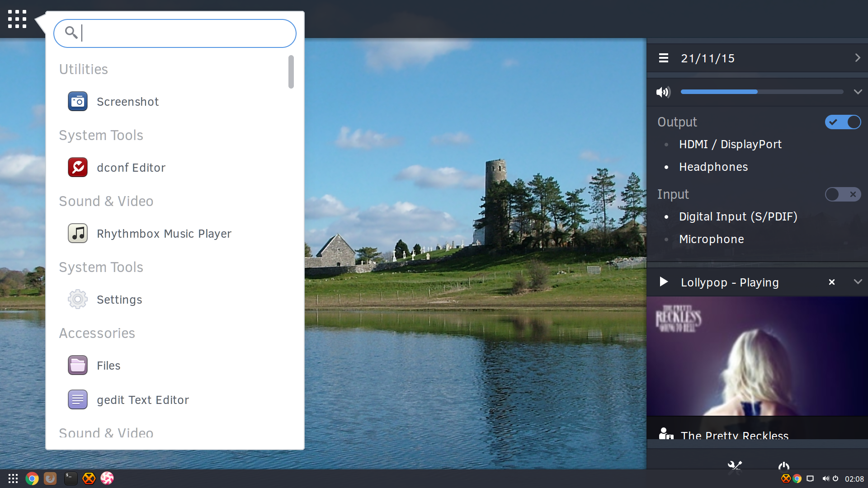The height and width of the screenshot is (488, 868).
Task: Click the Chrome tray icon
Action: tap(797, 479)
